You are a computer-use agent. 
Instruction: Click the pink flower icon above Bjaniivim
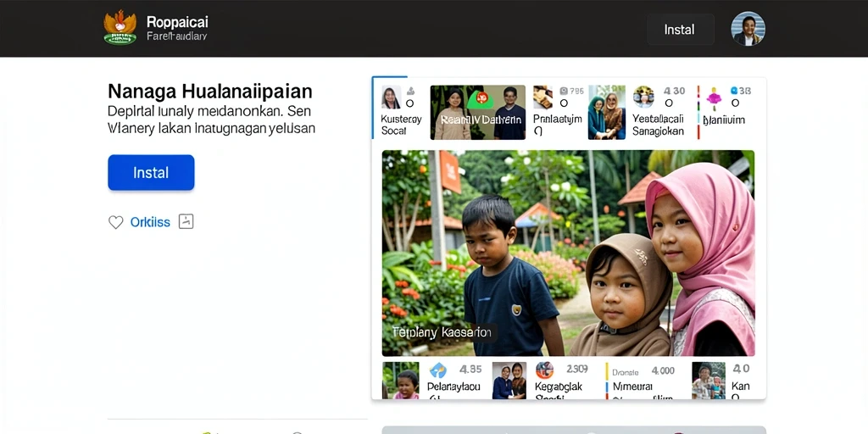pyautogui.click(x=714, y=97)
